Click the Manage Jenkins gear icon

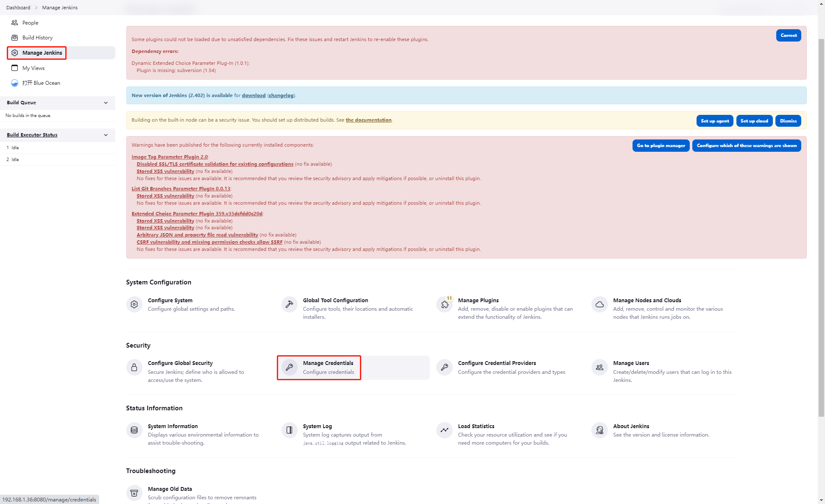click(x=14, y=53)
